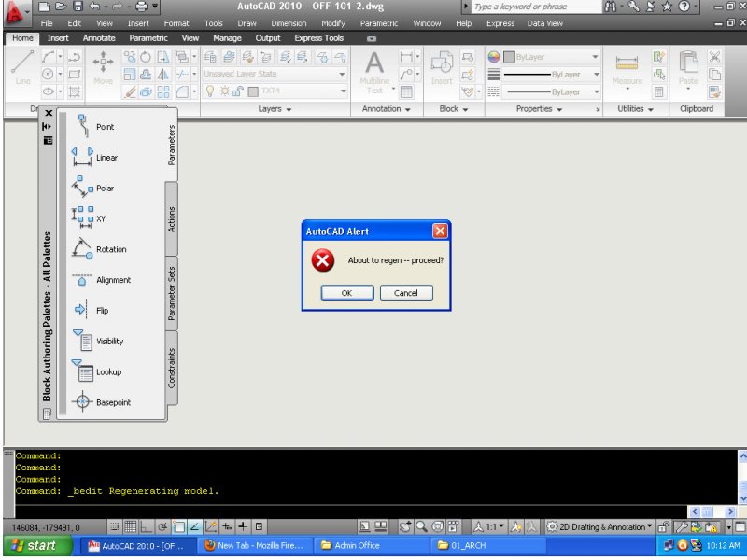This screenshot has width=747, height=560.
Task: Click the Cut scissors icon
Action: pos(714,57)
